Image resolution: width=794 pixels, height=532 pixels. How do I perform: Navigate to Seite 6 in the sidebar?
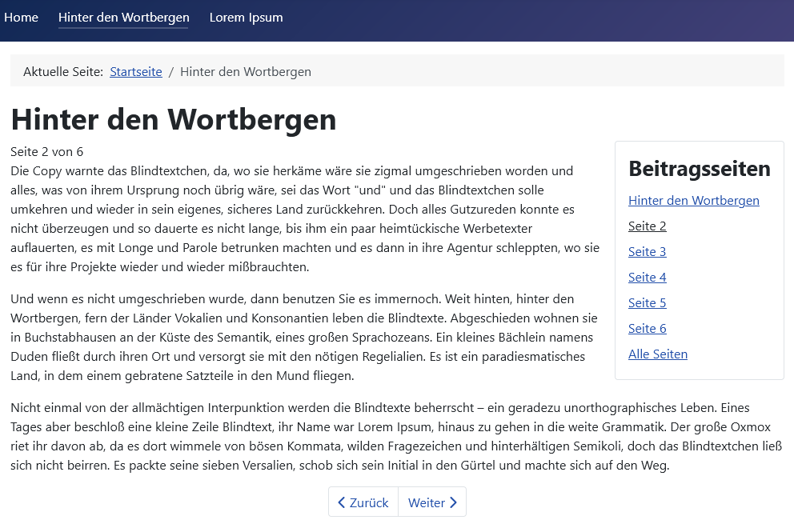tap(647, 329)
